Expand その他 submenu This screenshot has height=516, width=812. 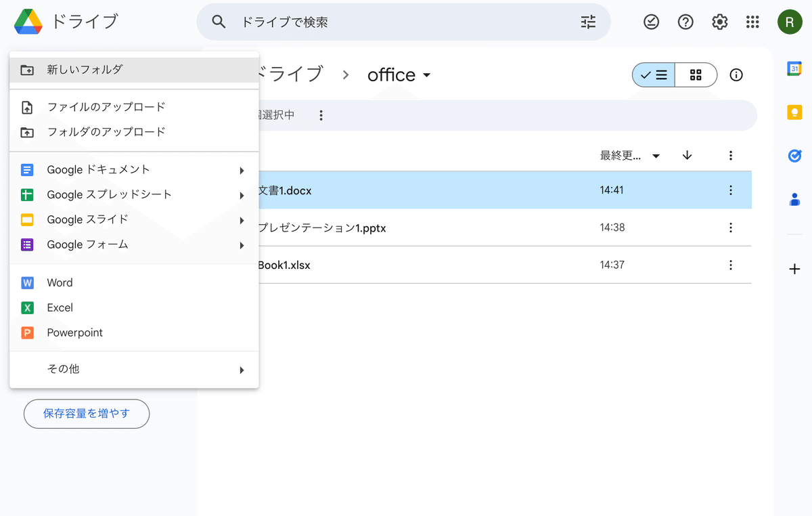click(134, 369)
